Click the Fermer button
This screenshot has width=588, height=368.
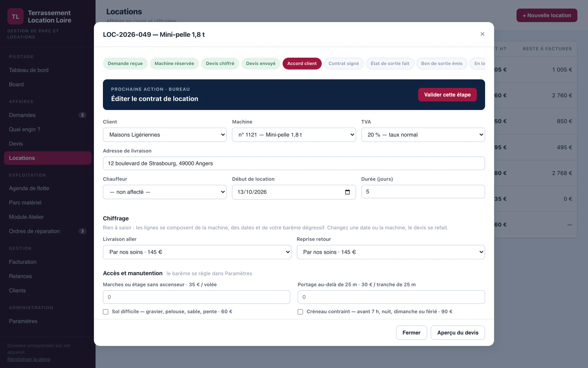[411, 333]
